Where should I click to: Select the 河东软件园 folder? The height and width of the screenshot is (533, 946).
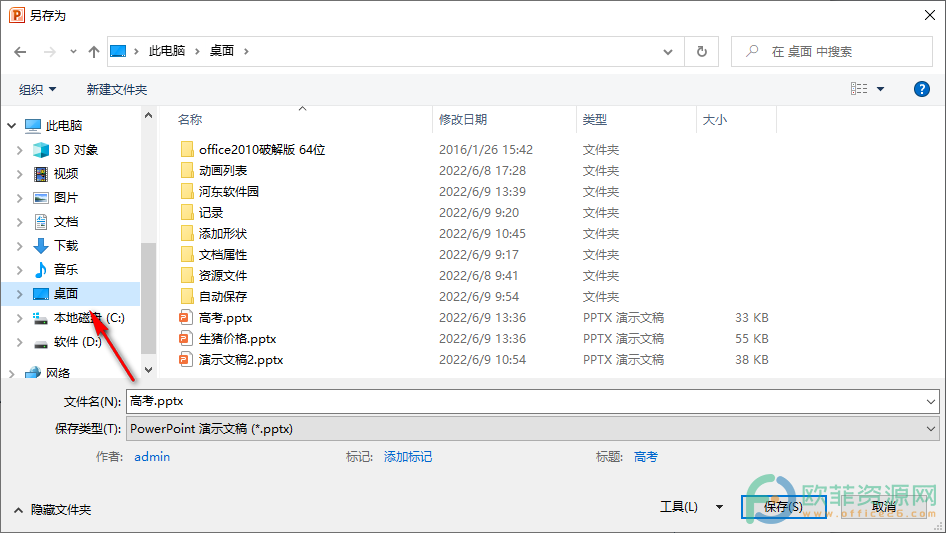pyautogui.click(x=229, y=192)
